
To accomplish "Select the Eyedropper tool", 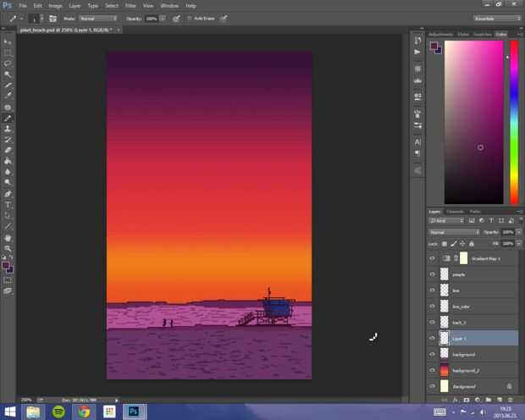I will pos(8,96).
